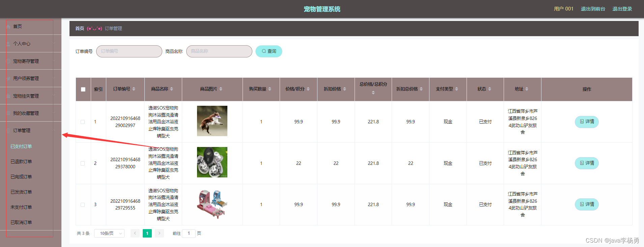Go to previous page arrow in pagination
This screenshot has width=644, height=247.
coord(135,233)
